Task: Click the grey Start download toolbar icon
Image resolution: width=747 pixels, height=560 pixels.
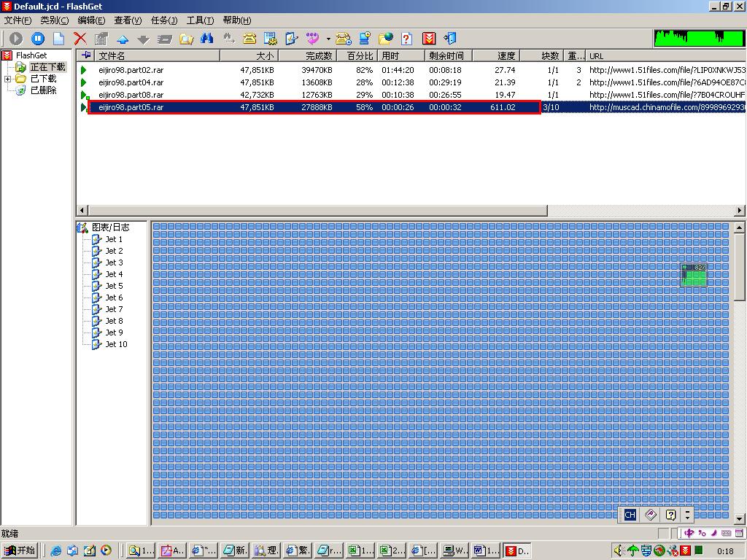Action: coord(16,39)
